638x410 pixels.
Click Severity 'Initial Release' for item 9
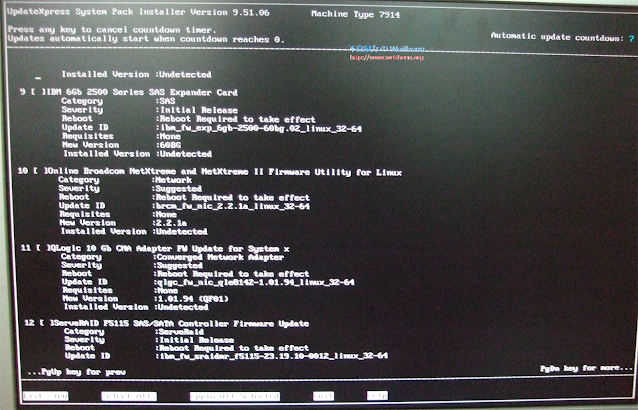pos(199,110)
